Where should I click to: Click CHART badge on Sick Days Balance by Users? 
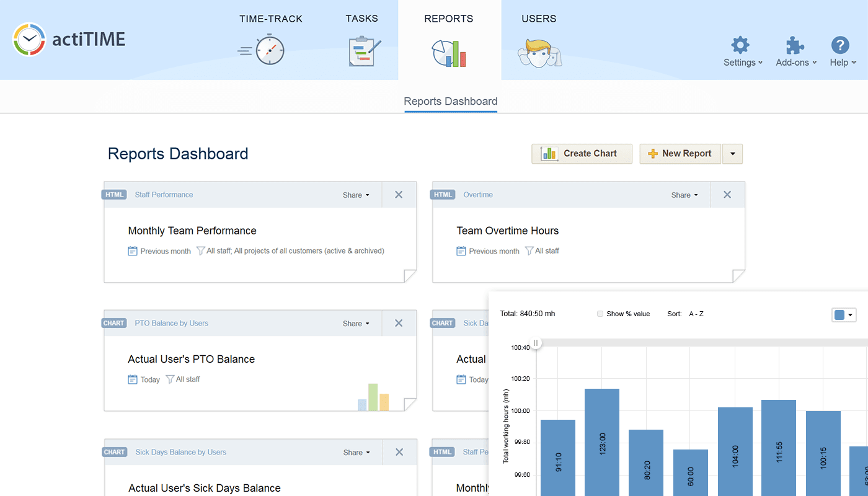pyautogui.click(x=115, y=452)
